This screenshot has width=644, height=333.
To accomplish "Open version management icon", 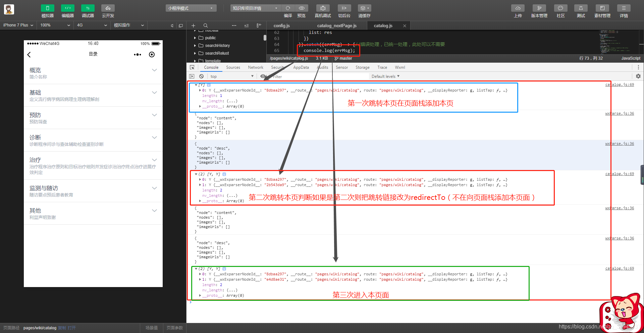I will 539,8.
